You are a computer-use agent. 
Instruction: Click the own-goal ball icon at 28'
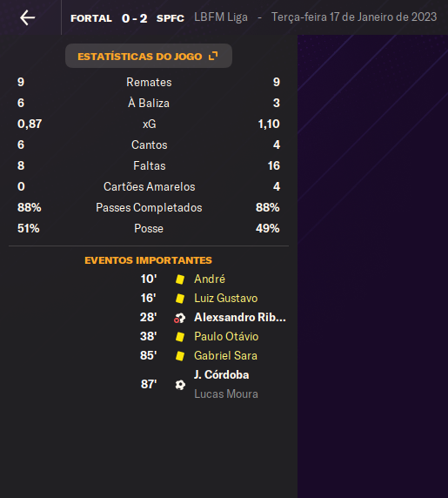coord(179,318)
